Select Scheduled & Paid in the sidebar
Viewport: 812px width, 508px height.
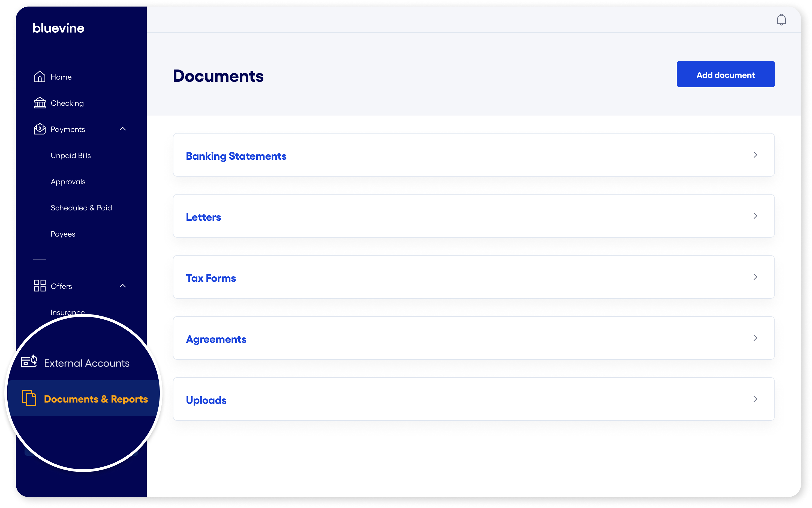coord(81,207)
